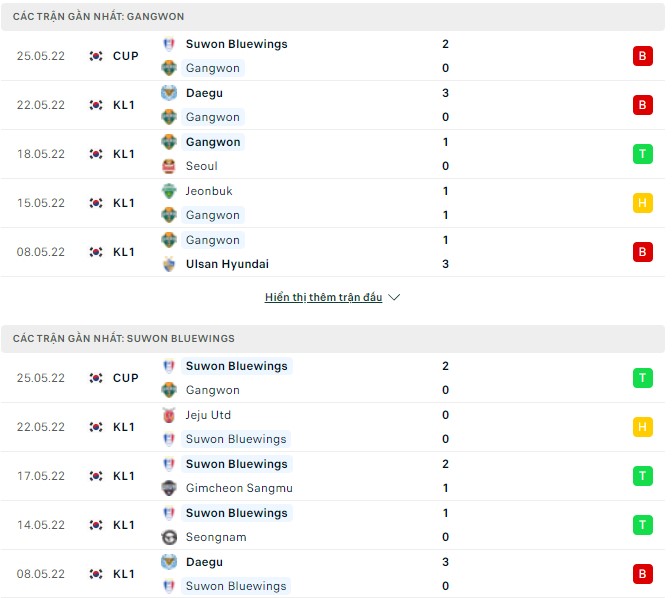Click the Jeju Utd team name

pyautogui.click(x=208, y=415)
